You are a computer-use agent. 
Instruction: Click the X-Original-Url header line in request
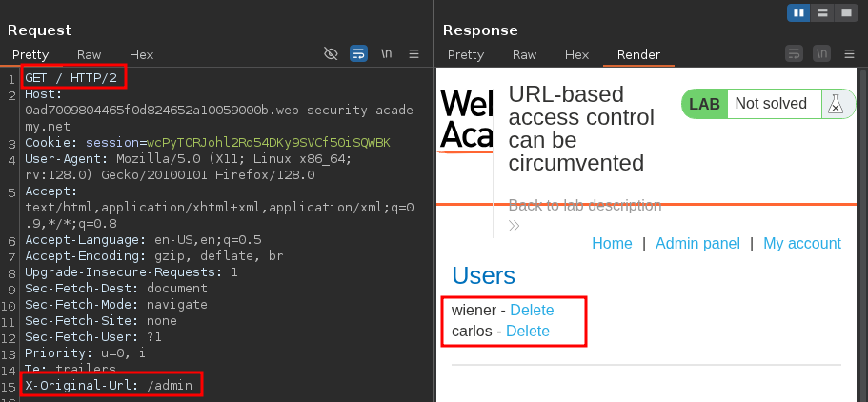(x=109, y=386)
